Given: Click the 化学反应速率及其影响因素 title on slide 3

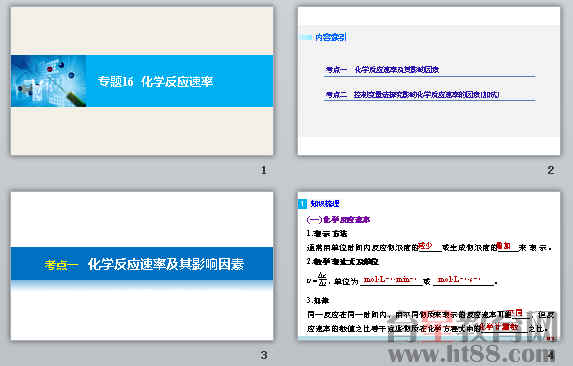Looking at the screenshot, I should [166, 264].
